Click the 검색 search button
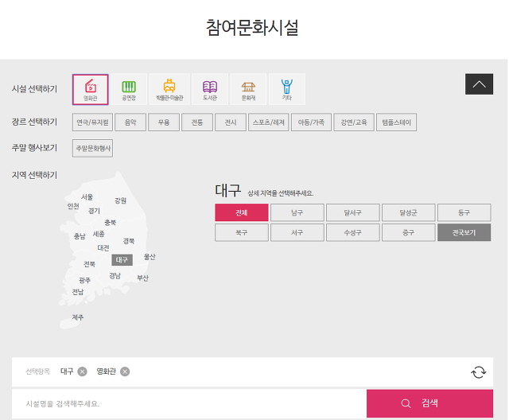This screenshot has width=509, height=420. click(x=429, y=403)
